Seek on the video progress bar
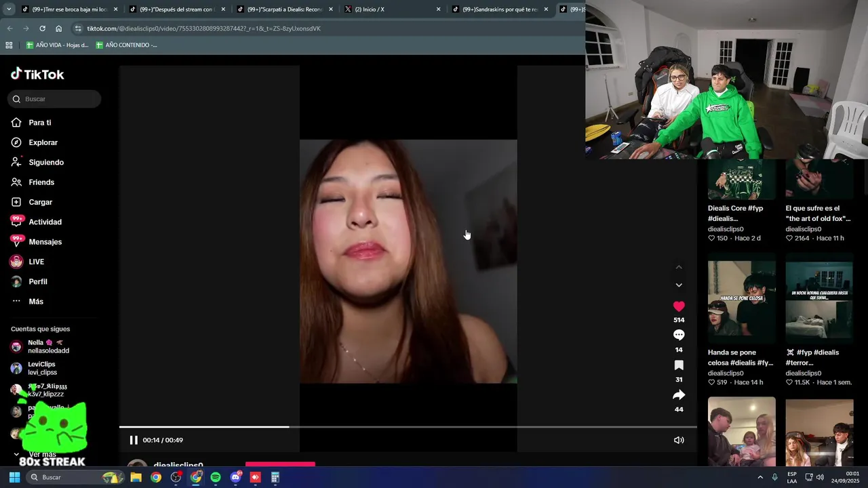Viewport: 868px width, 488px height. [x=408, y=427]
